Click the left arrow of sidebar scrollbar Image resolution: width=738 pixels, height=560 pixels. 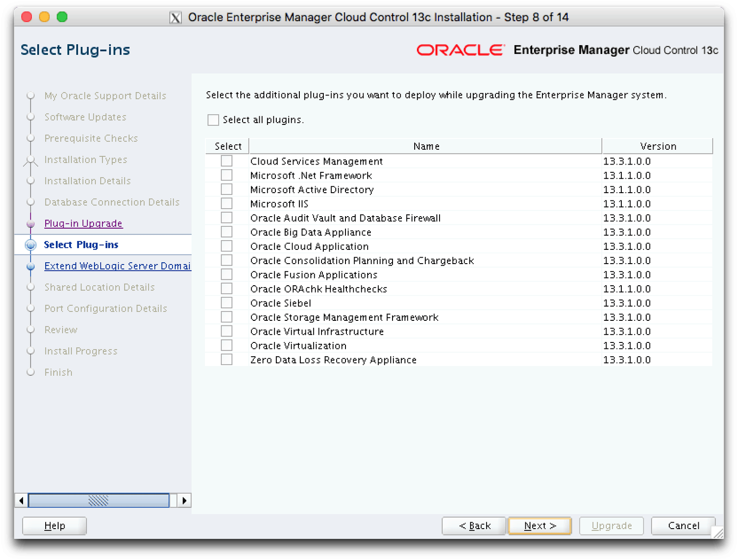(x=21, y=500)
